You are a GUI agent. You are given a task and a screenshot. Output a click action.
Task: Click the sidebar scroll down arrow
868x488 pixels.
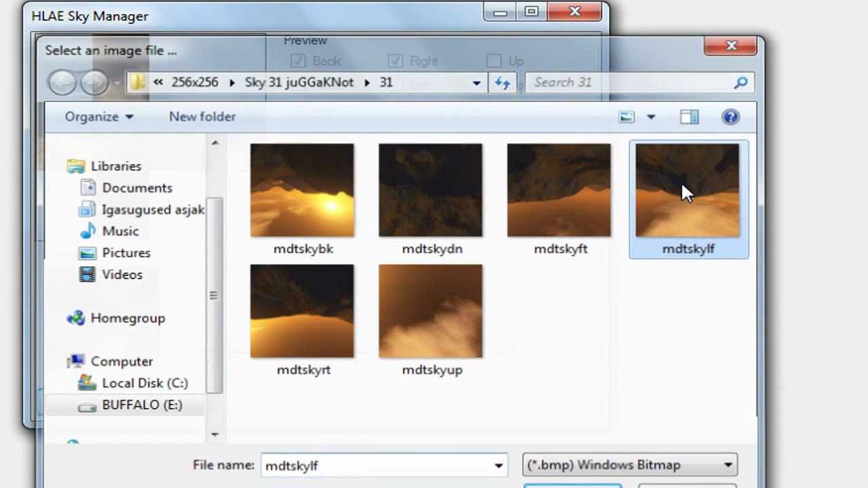click(215, 434)
